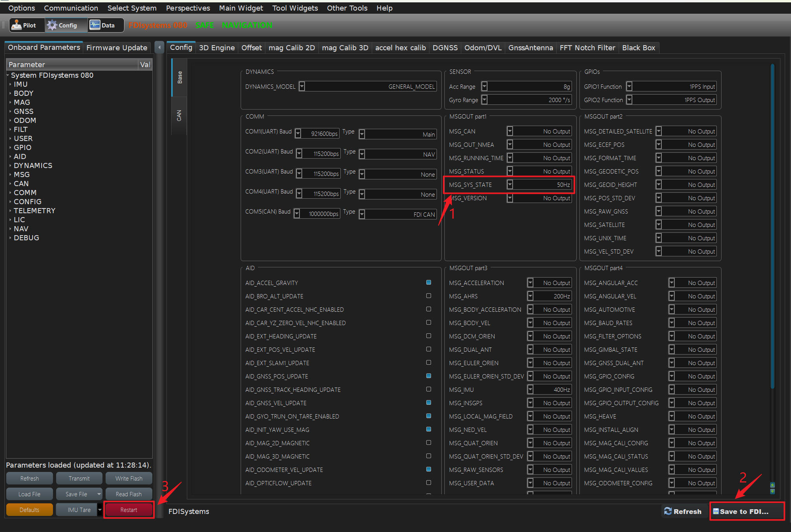
Task: Click the Write Flash button
Action: click(129, 478)
